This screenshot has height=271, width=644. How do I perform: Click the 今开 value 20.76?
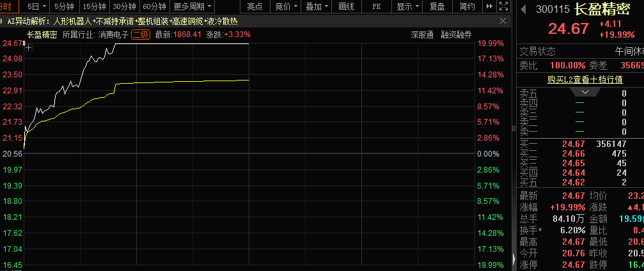574,253
